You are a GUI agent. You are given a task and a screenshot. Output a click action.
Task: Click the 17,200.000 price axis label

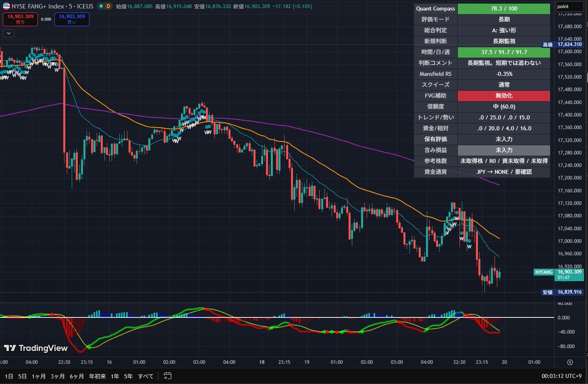pyautogui.click(x=569, y=178)
